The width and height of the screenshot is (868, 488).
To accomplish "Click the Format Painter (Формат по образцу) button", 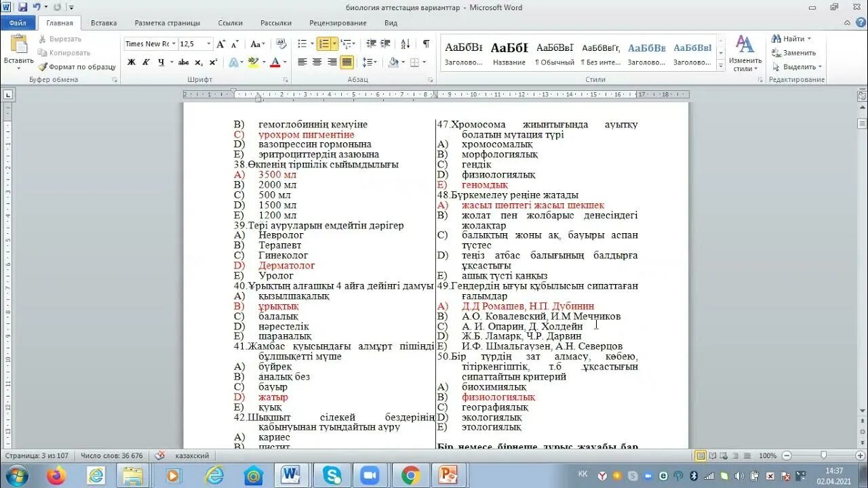I will click(x=77, y=67).
